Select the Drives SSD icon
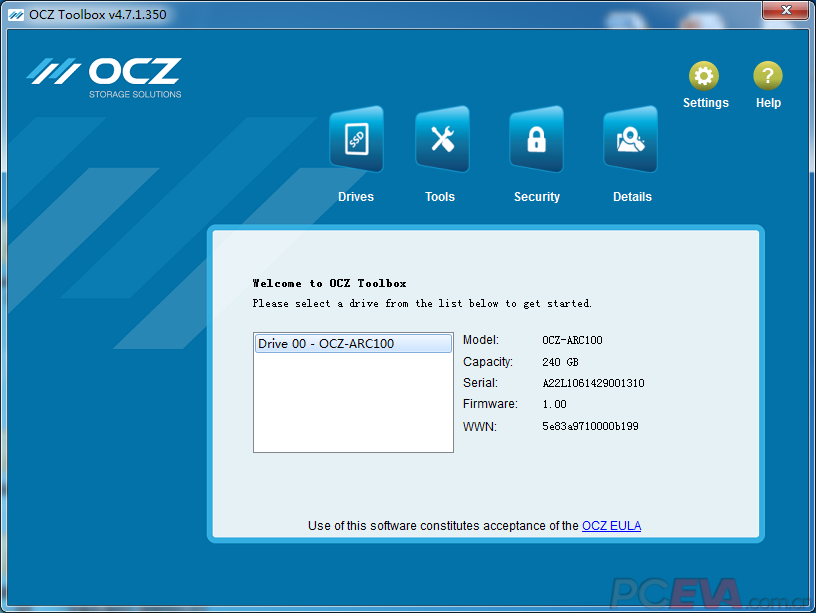Screen dimensions: 816x613 point(355,139)
